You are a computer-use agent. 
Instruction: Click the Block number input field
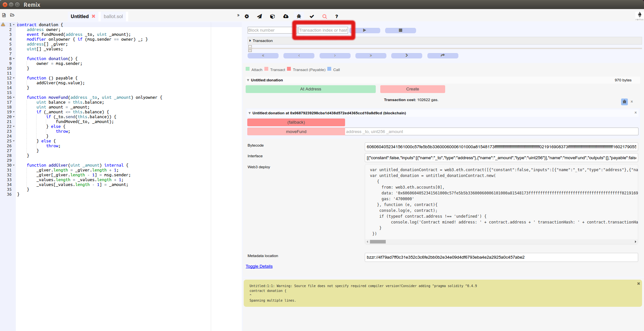tap(270, 30)
